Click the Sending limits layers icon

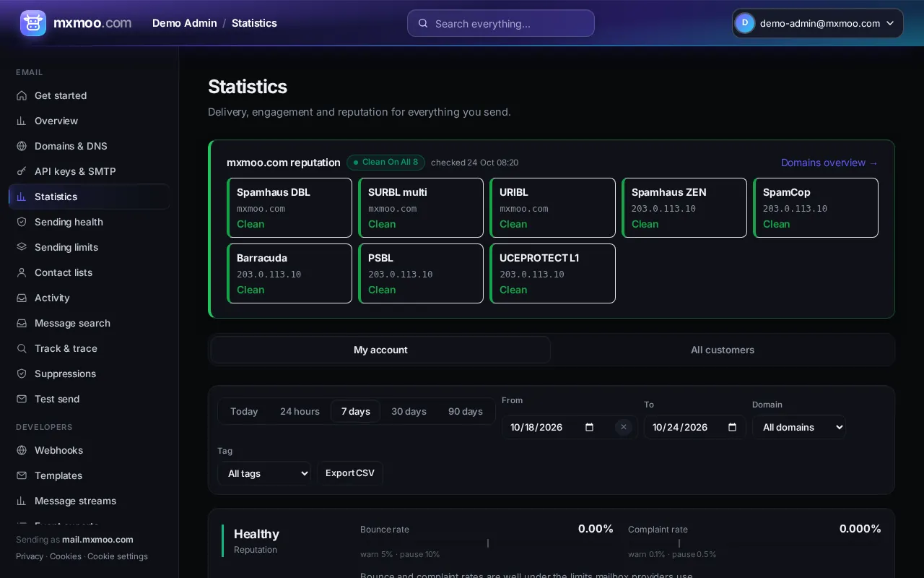point(22,247)
